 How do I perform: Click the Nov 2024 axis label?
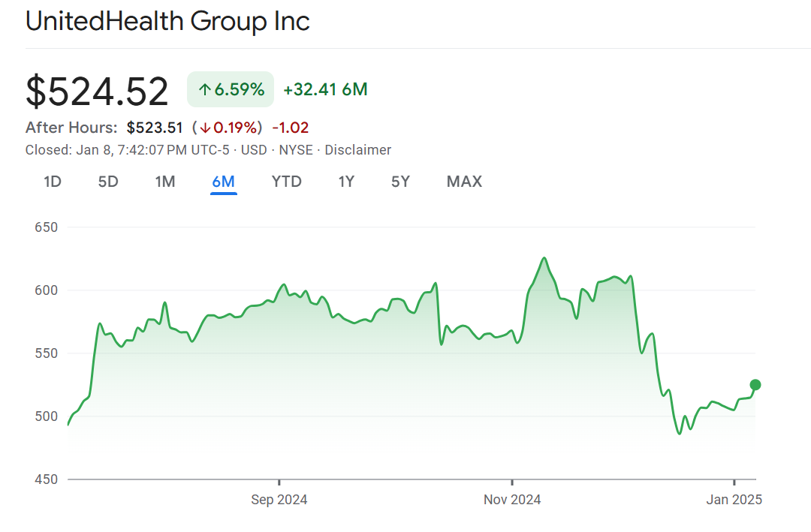click(512, 500)
